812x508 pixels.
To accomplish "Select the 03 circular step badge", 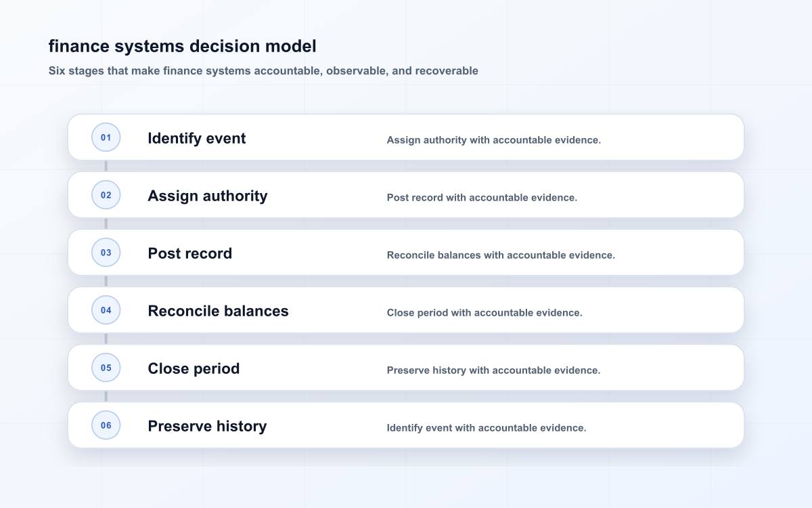I will (x=106, y=253).
